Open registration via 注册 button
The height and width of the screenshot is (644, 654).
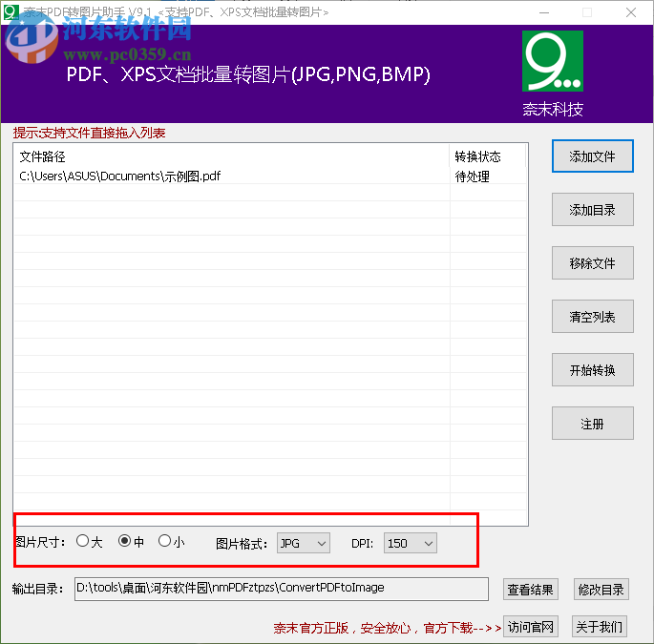(592, 424)
